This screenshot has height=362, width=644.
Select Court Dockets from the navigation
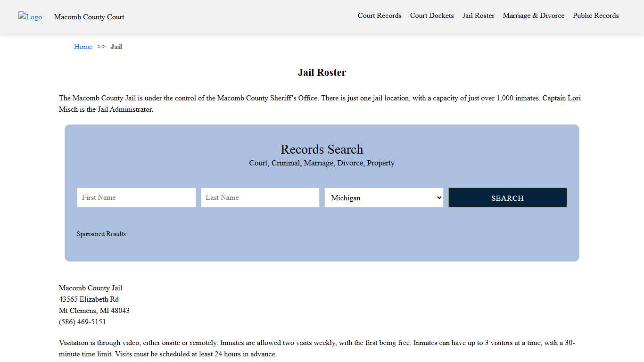click(431, 16)
